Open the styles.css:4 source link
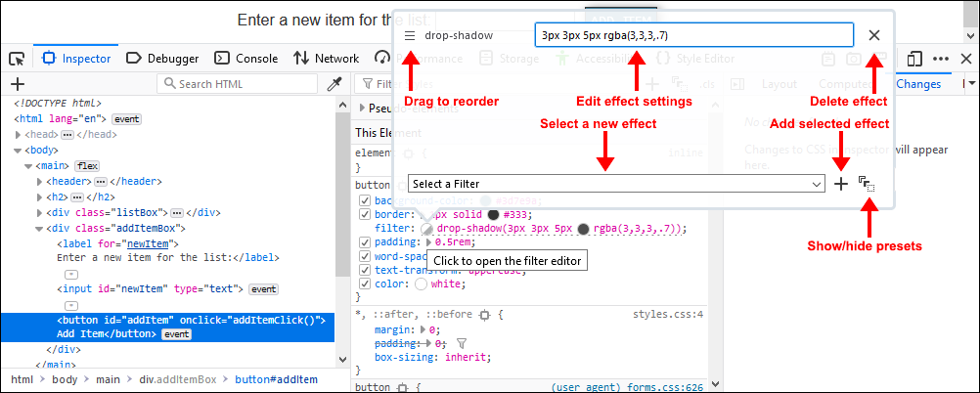Viewport: 980px width, 393px height. [x=667, y=315]
